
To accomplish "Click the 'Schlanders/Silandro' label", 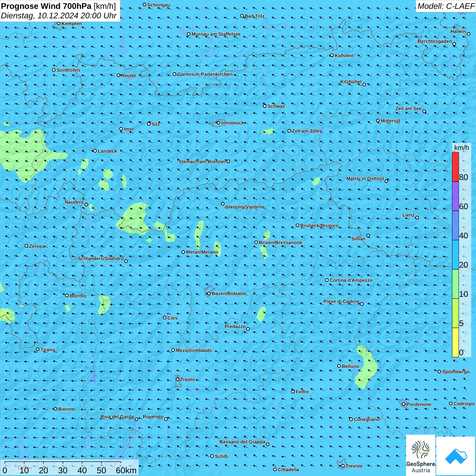I will pos(101,258).
